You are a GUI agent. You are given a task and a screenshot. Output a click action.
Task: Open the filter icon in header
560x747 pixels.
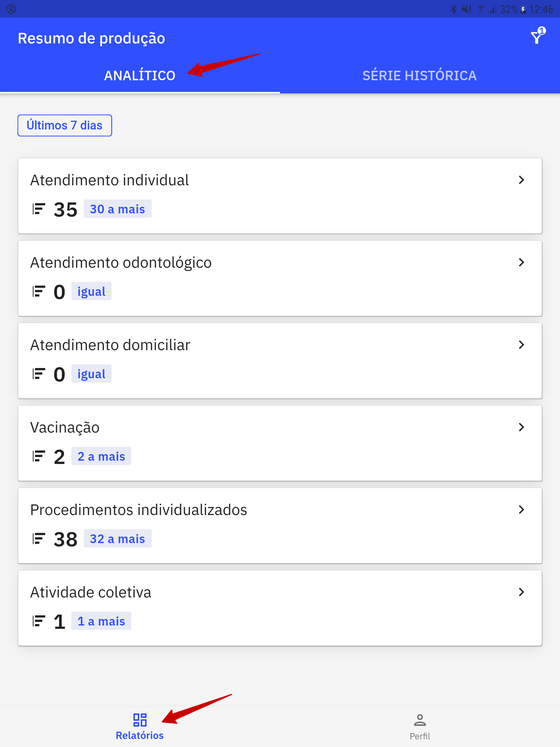coord(537,36)
